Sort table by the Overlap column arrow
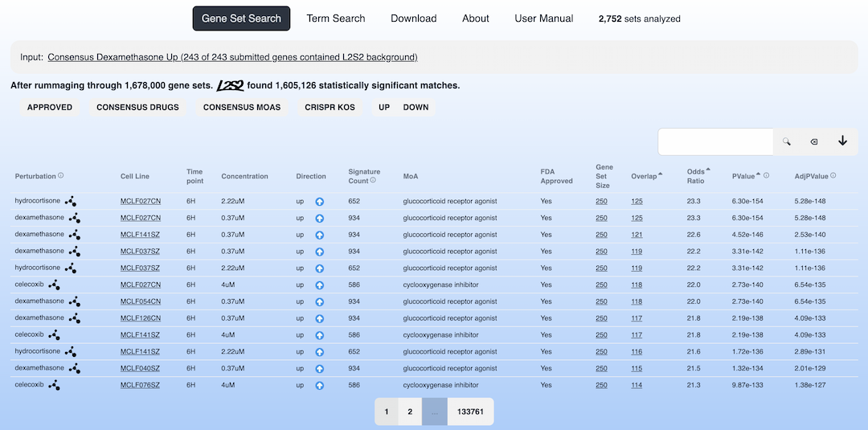The width and height of the screenshot is (868, 430). 661,174
